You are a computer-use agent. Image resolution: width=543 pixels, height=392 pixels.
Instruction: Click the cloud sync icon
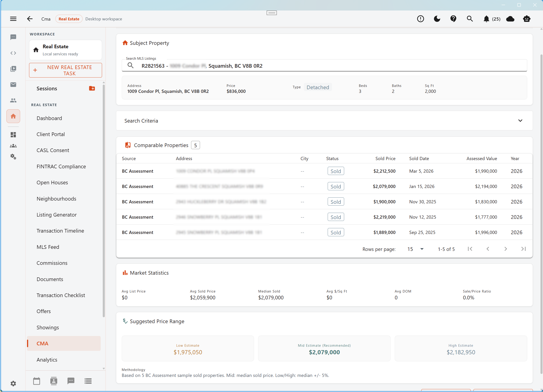tap(510, 19)
